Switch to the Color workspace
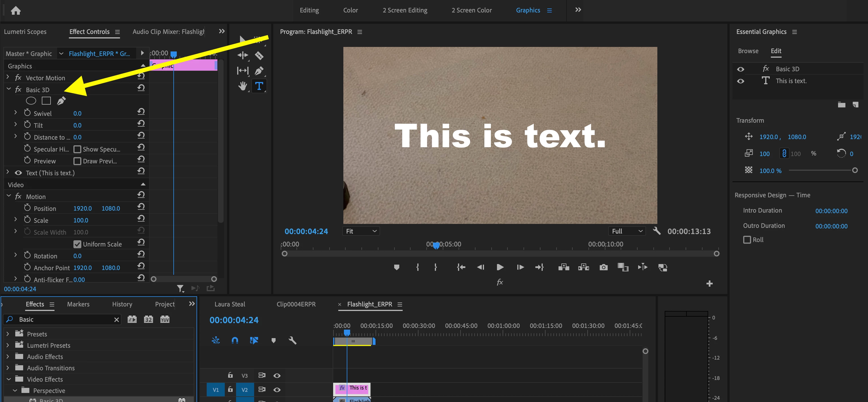Screen dimensions: 868x402 click(350, 10)
